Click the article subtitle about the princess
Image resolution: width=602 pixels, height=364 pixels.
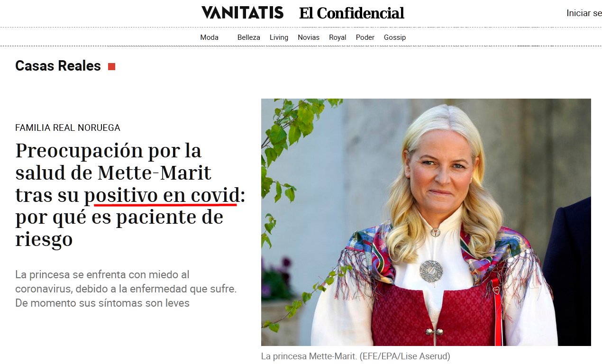coord(126,289)
